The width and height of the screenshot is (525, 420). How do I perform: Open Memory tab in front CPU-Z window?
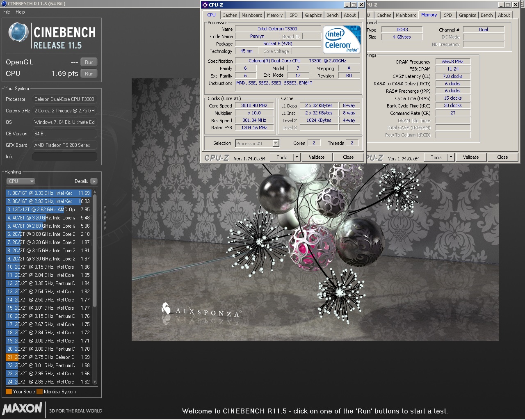[275, 15]
